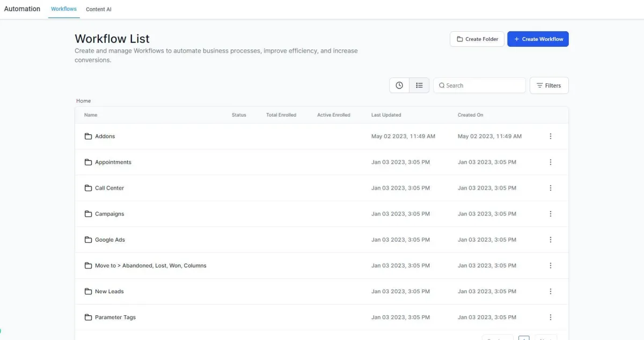Open the Filters panel

[x=549, y=85]
